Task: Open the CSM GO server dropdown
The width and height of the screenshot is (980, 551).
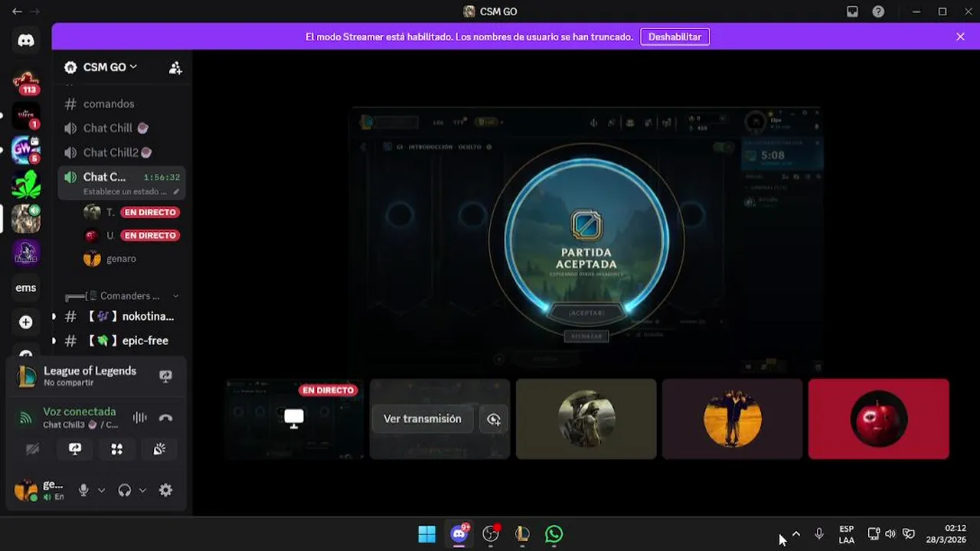Action: 111,67
